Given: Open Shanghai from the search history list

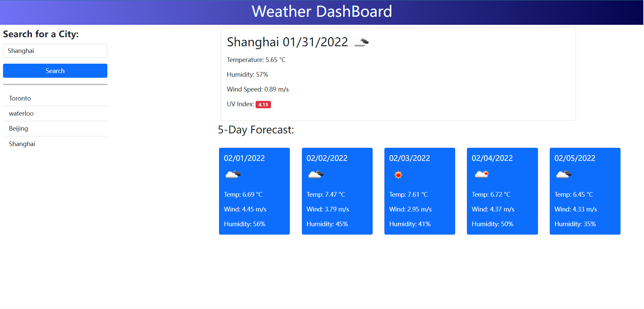Looking at the screenshot, I should (x=22, y=144).
